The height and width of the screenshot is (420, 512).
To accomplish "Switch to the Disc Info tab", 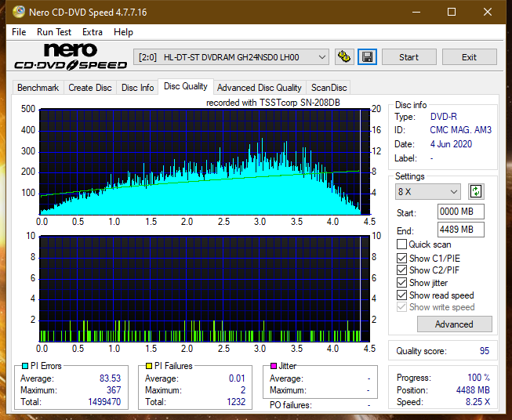I will pyautogui.click(x=137, y=88).
